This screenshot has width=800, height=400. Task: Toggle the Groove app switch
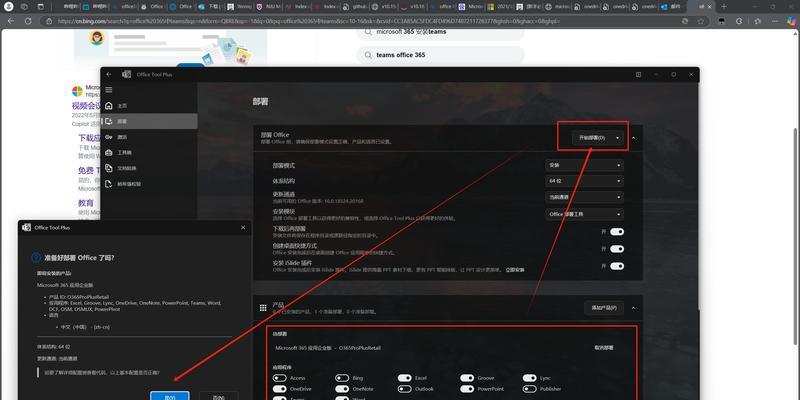[x=467, y=378]
